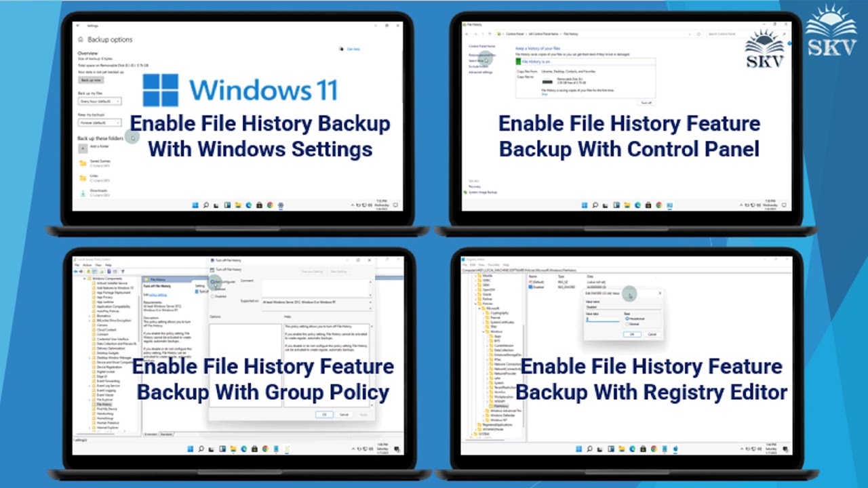Collapse the Windows Components node in Group Policy
The image size is (868, 488).
[85, 279]
